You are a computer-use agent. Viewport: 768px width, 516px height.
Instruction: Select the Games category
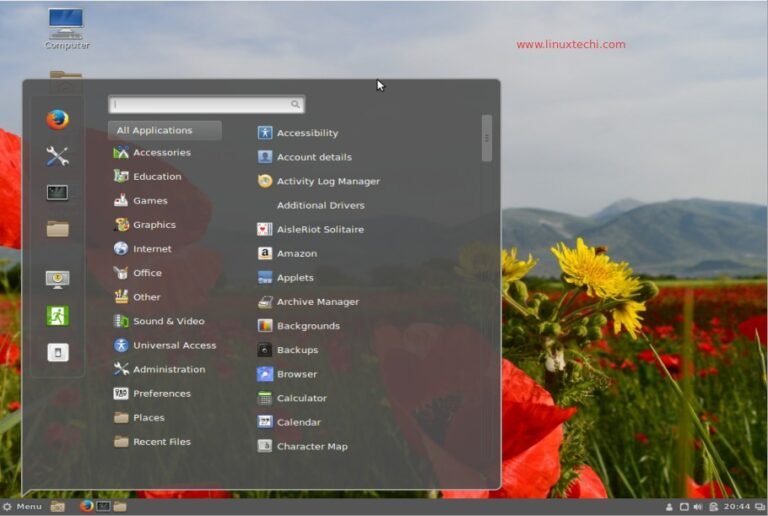click(141, 200)
